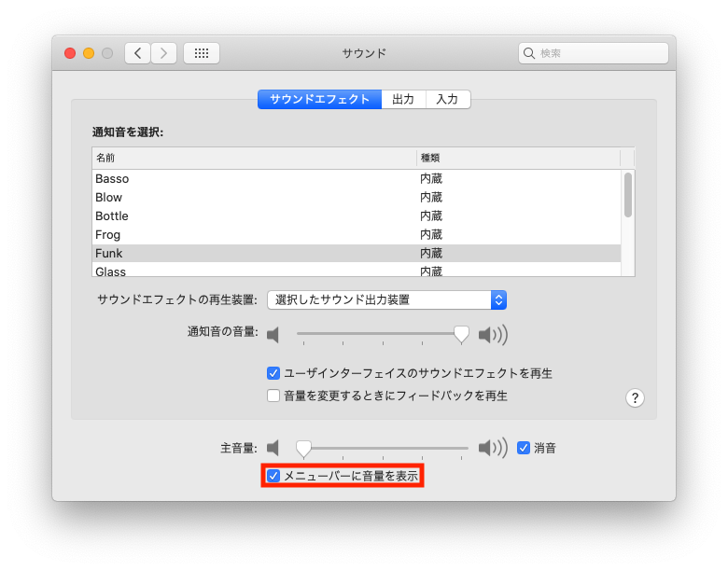Show all preferences grid icon
The image size is (728, 570).
coord(202,53)
